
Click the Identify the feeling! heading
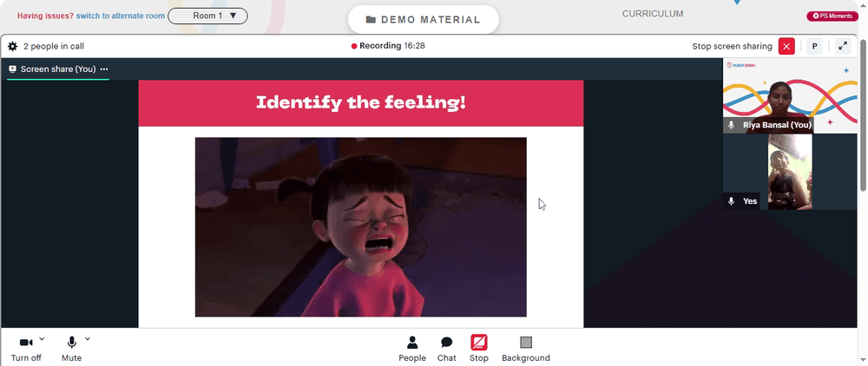pyautogui.click(x=361, y=102)
